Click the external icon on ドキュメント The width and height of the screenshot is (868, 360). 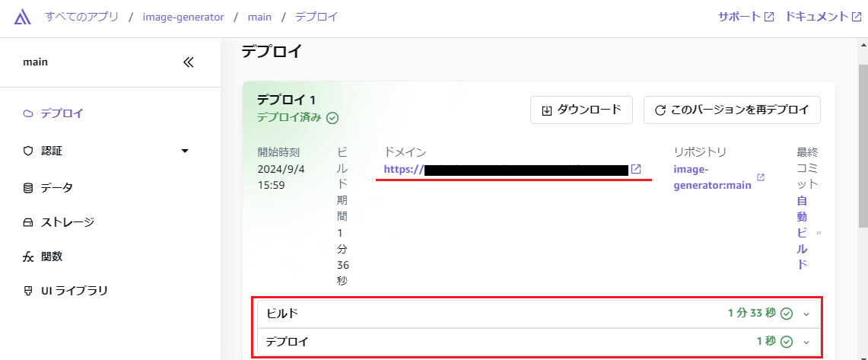coord(857,17)
